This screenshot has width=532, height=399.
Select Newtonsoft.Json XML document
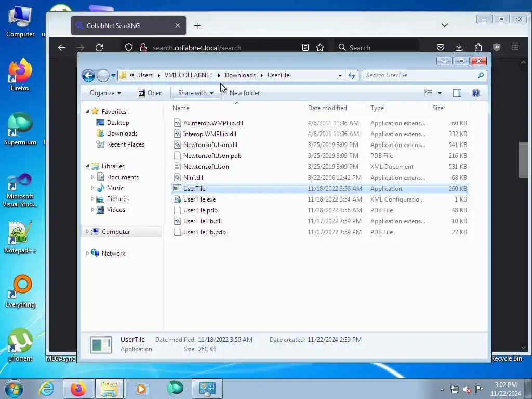tap(320, 167)
